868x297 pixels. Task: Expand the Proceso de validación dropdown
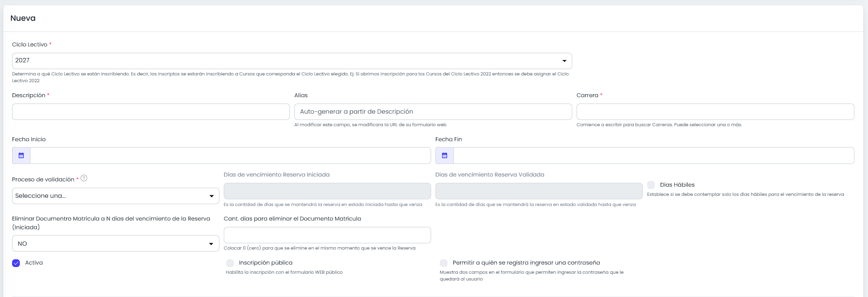pyautogui.click(x=116, y=196)
